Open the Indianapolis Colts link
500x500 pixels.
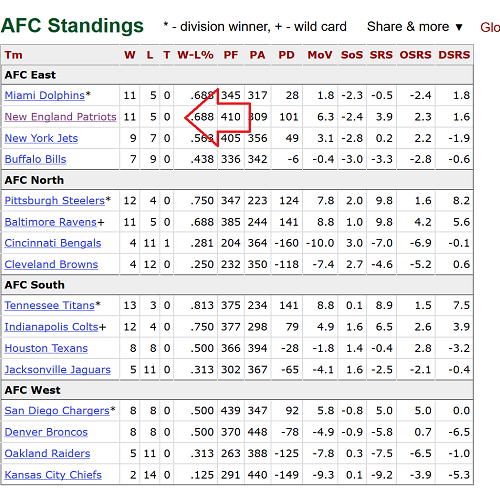52,327
